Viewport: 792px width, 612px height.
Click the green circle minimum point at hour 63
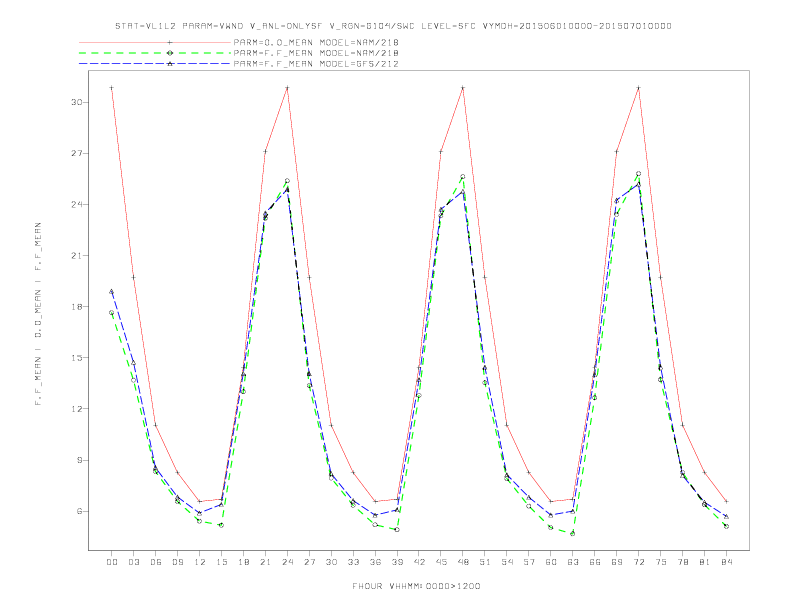573,533
